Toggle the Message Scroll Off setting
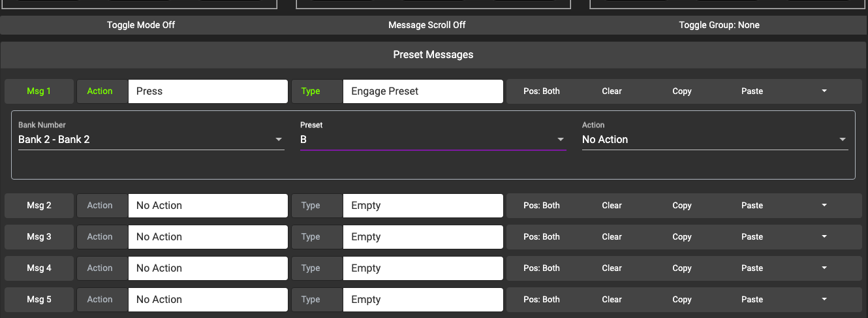 (427, 25)
